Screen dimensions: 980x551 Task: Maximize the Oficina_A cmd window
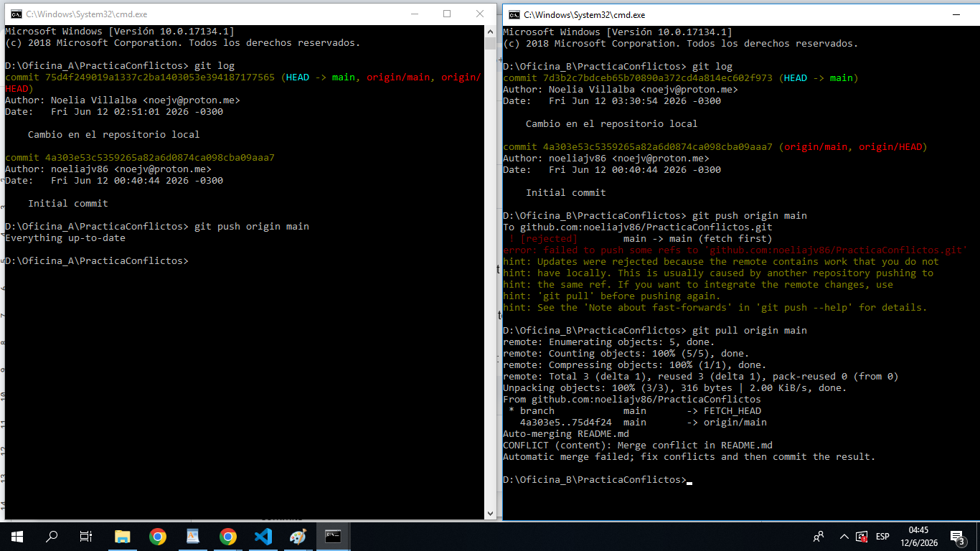click(447, 14)
